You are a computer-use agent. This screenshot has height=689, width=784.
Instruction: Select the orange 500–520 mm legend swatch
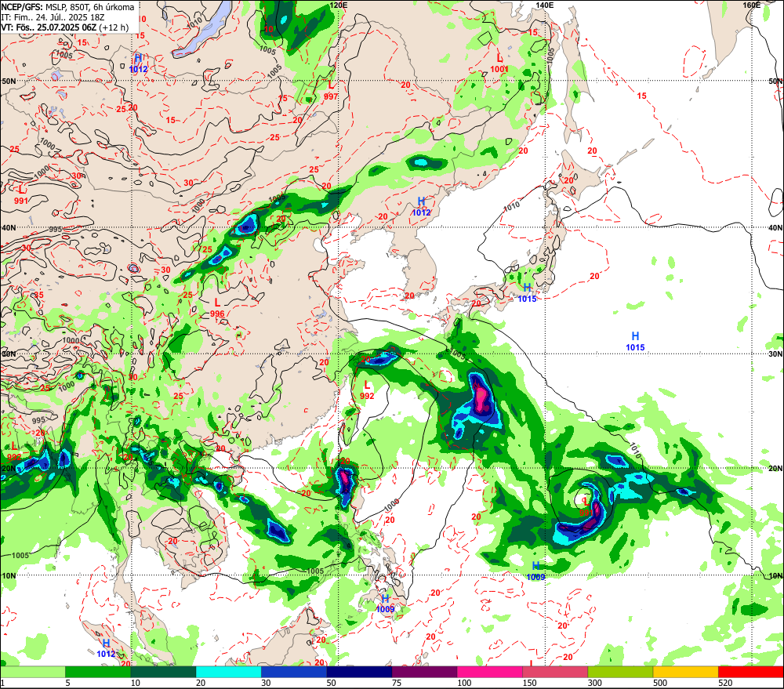(686, 672)
